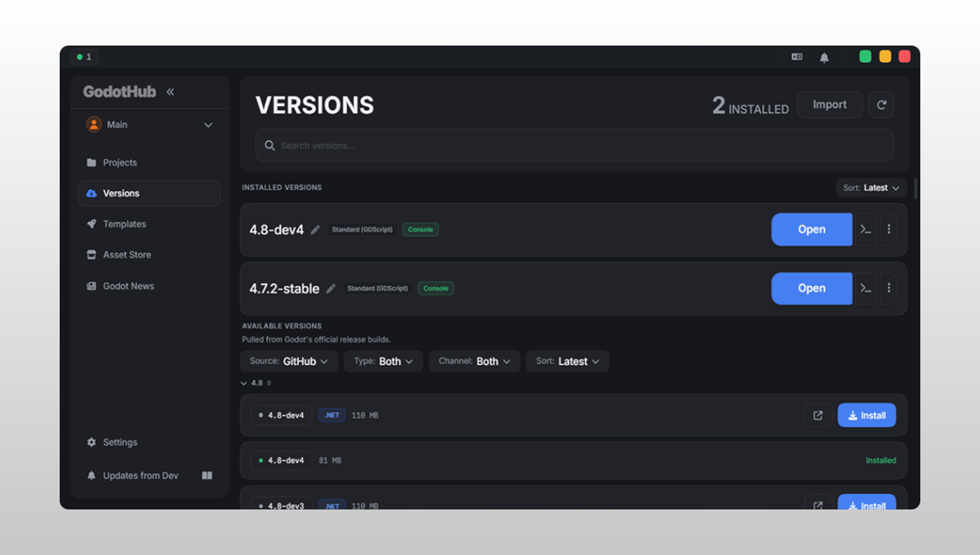Edit the 4.7.2-stable name with the pencil icon
Image resolution: width=980 pixels, height=555 pixels.
coord(331,289)
